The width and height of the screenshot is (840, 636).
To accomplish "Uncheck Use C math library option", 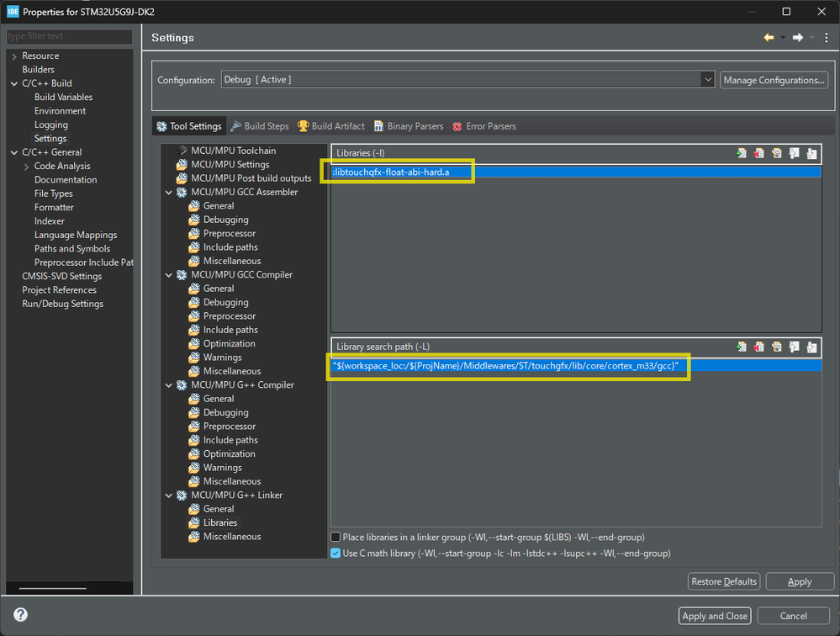I will coord(336,554).
